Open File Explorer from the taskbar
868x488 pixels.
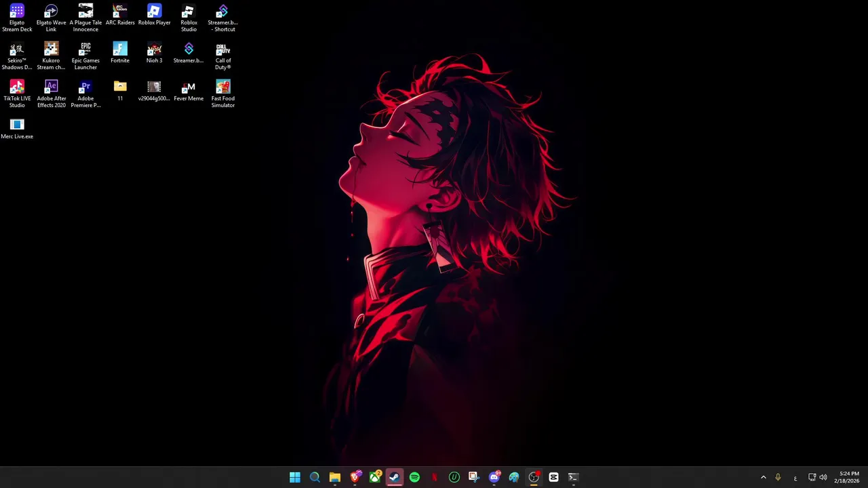[x=335, y=477]
